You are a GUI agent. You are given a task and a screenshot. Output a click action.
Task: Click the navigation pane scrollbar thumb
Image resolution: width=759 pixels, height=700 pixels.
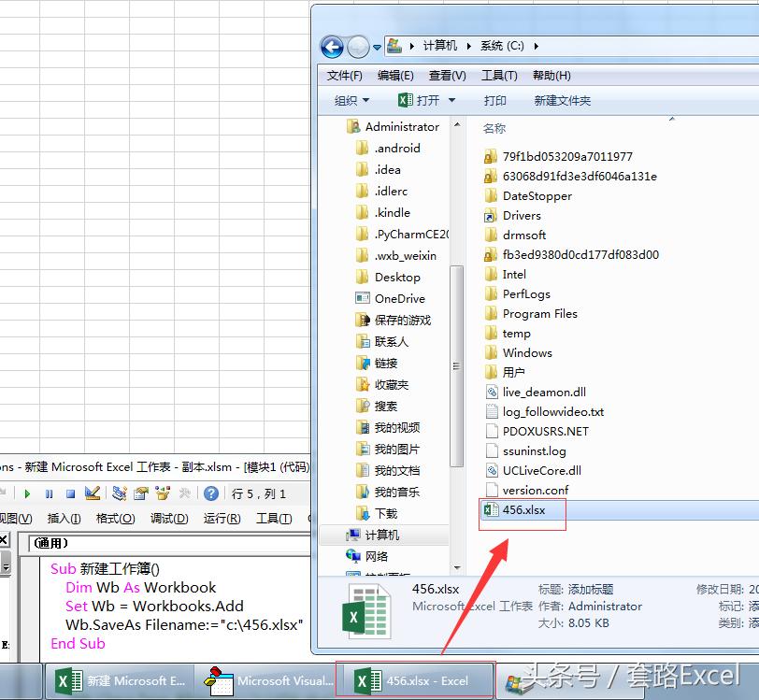click(x=456, y=366)
